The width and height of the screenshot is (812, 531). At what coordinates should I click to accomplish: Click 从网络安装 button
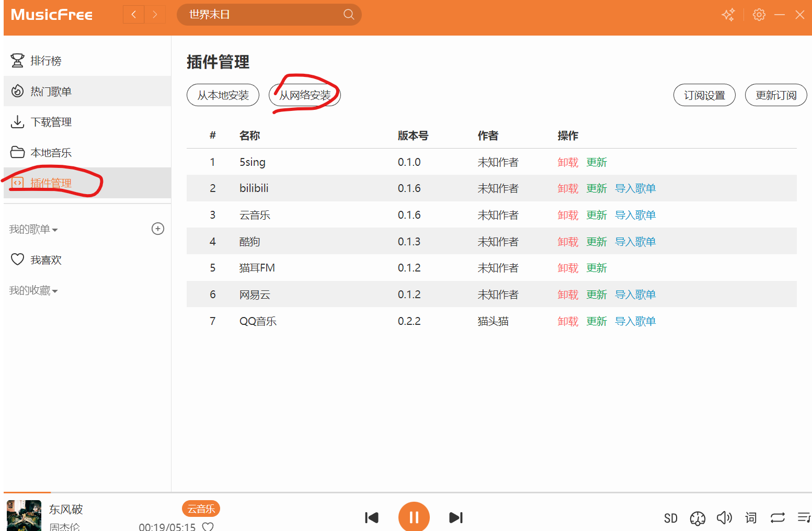click(305, 95)
